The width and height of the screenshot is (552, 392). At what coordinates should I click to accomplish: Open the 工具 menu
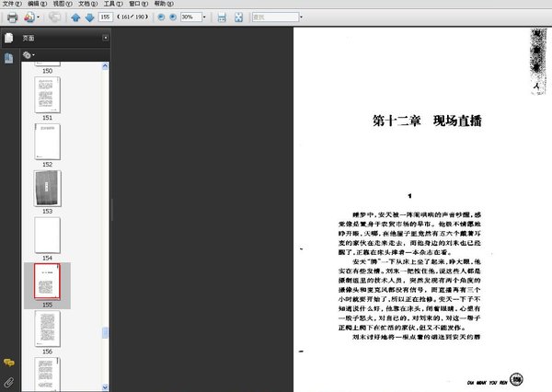pyautogui.click(x=113, y=4)
